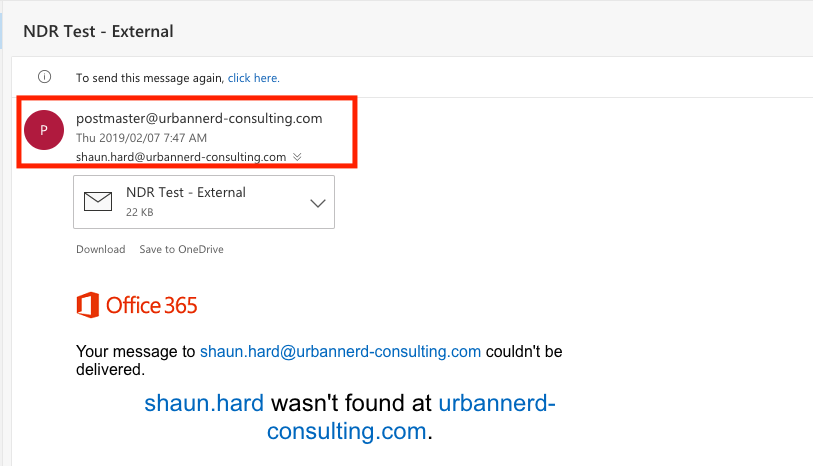The image size is (813, 466).
Task: Click the 22 KB attachment size label
Action: tap(139, 213)
